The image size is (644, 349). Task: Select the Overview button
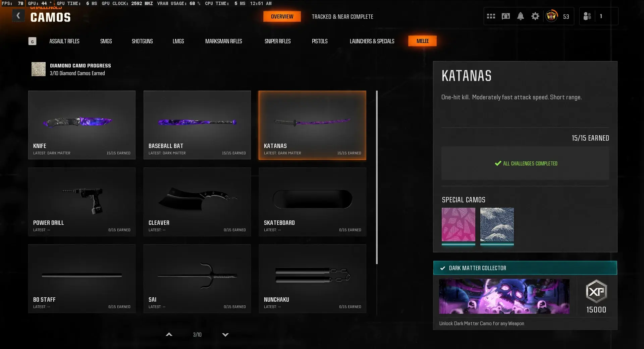pyautogui.click(x=282, y=16)
